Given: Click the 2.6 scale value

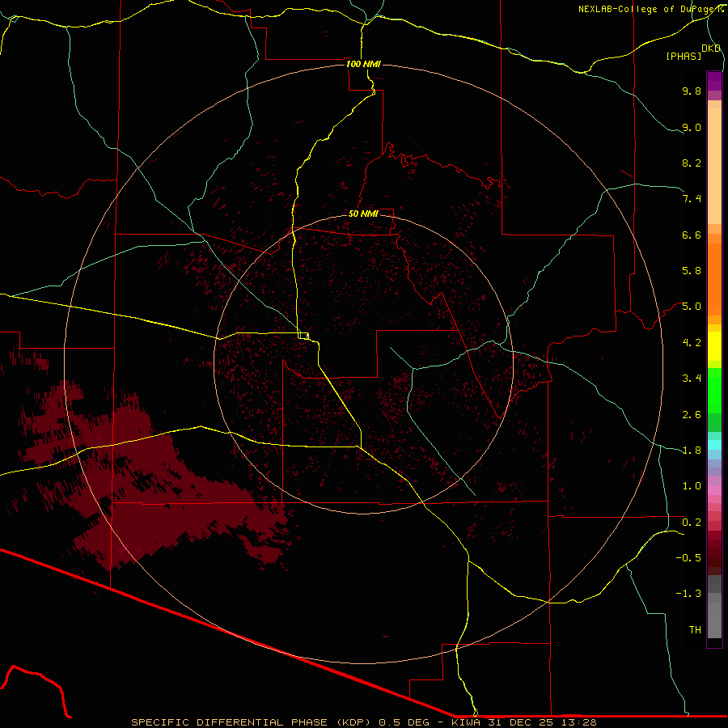Looking at the screenshot, I should click(x=692, y=415).
